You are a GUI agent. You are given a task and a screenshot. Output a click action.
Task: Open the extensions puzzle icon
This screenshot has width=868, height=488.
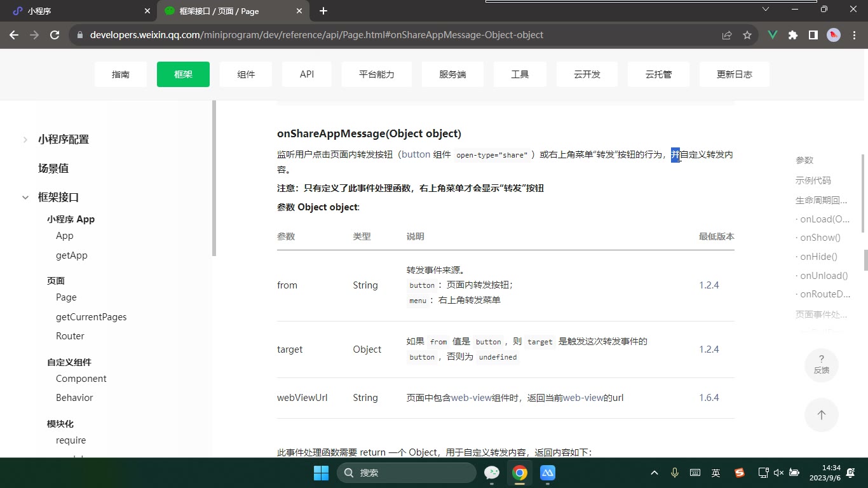[x=793, y=35]
